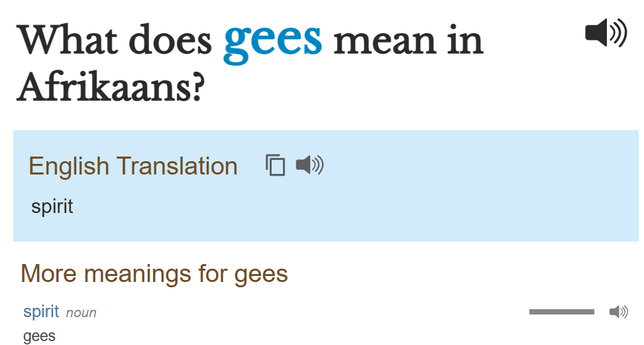Click the word mean in the headline
Viewport: 644px width, 345px height.
point(385,40)
